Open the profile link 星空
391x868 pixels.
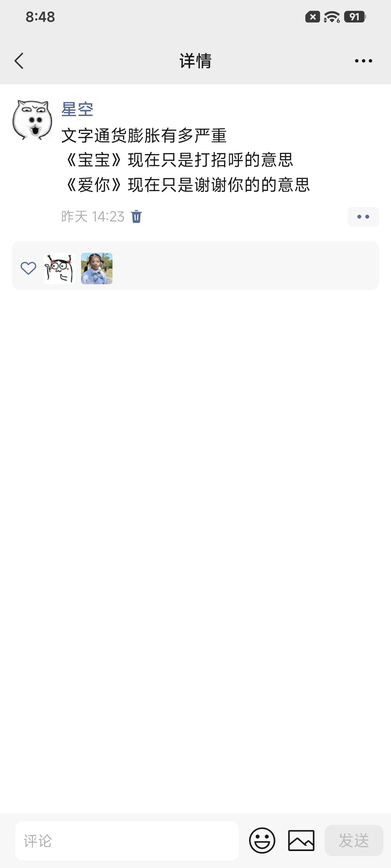[x=77, y=109]
